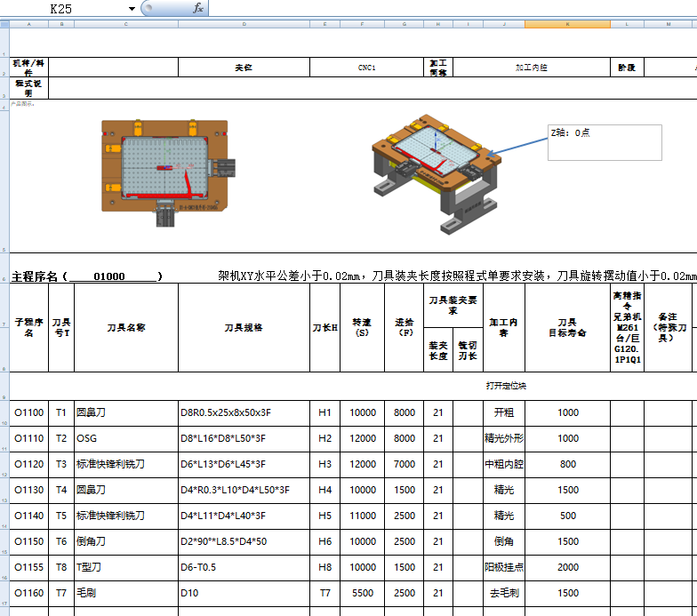Click the 11000 speed cell

point(362,516)
